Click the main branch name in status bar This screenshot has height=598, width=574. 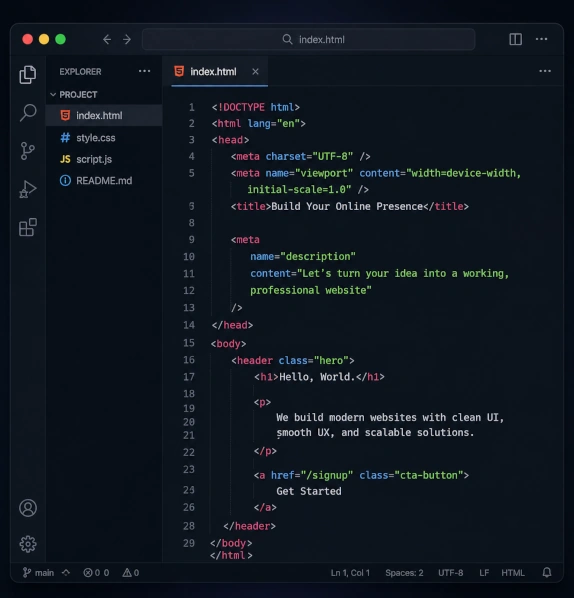44,573
